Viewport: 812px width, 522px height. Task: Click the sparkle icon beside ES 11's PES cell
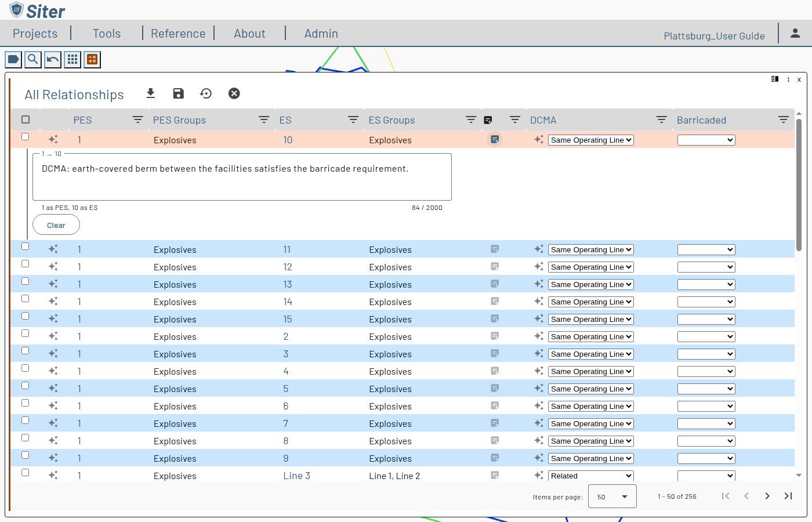coord(53,249)
